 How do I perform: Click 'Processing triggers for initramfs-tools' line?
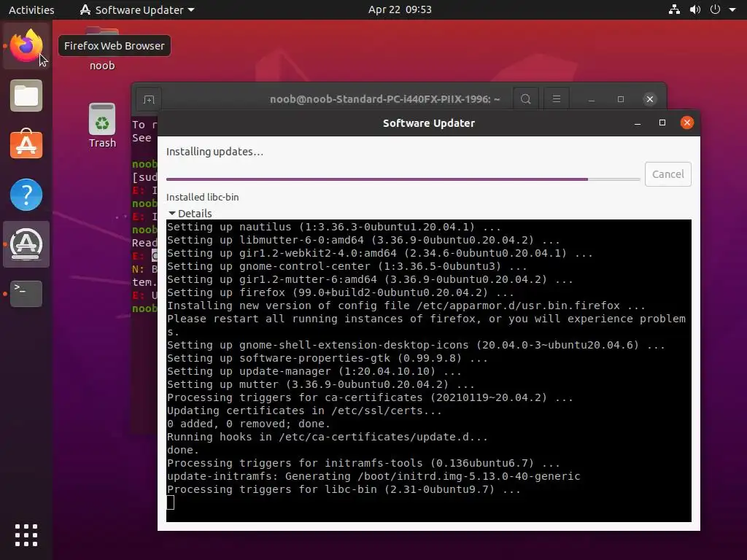click(363, 463)
